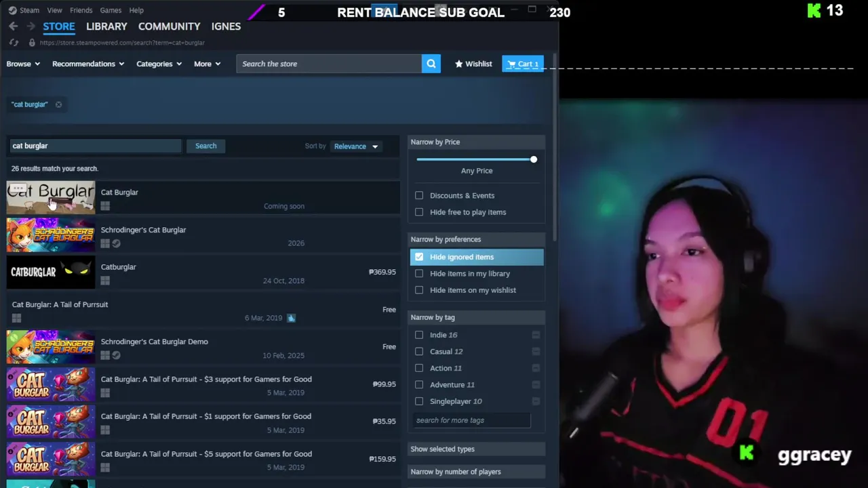Adjust the Narrow by Price slider
868x488 pixels.
tap(533, 159)
